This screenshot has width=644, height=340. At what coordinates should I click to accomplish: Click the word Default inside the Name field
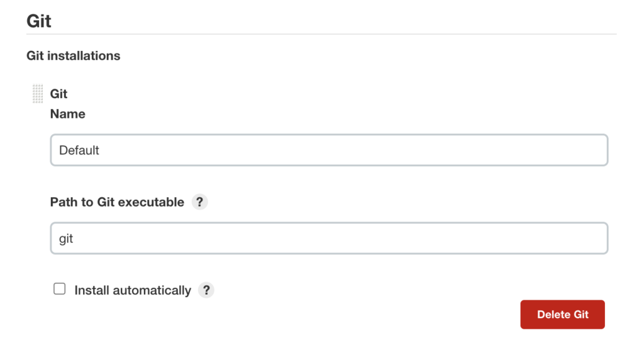(x=79, y=150)
